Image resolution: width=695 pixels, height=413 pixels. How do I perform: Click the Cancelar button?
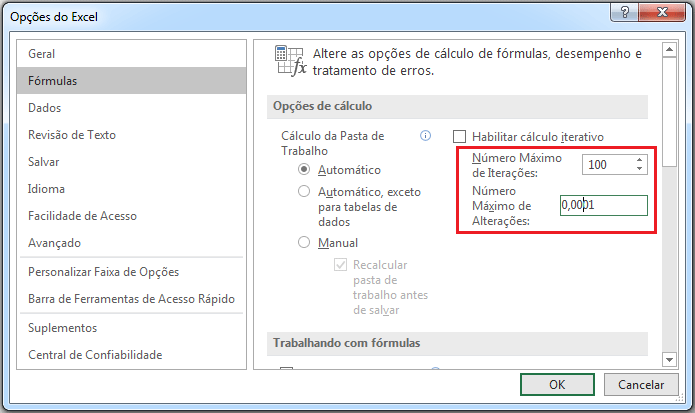pos(641,384)
